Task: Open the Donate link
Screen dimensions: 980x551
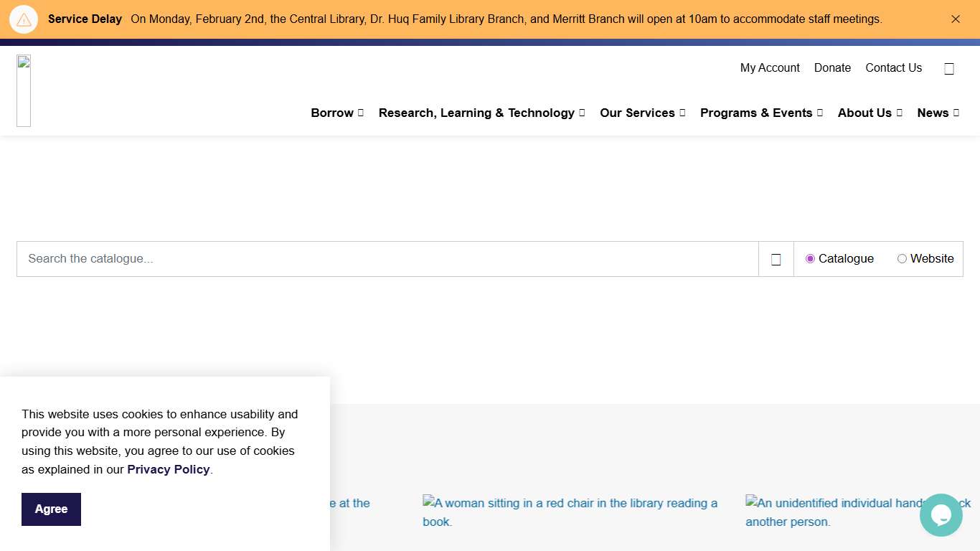Action: click(832, 67)
